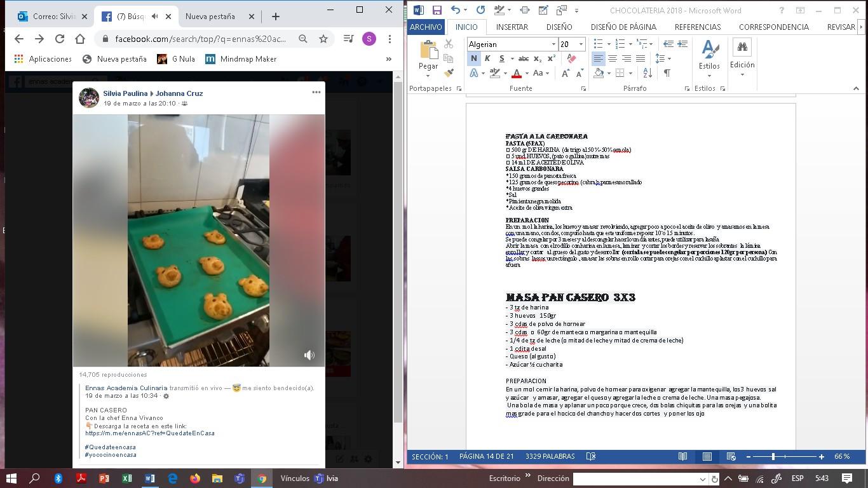Expand the bullet list style dropdown arrow
This screenshot has height=488, width=868.
tap(609, 44)
